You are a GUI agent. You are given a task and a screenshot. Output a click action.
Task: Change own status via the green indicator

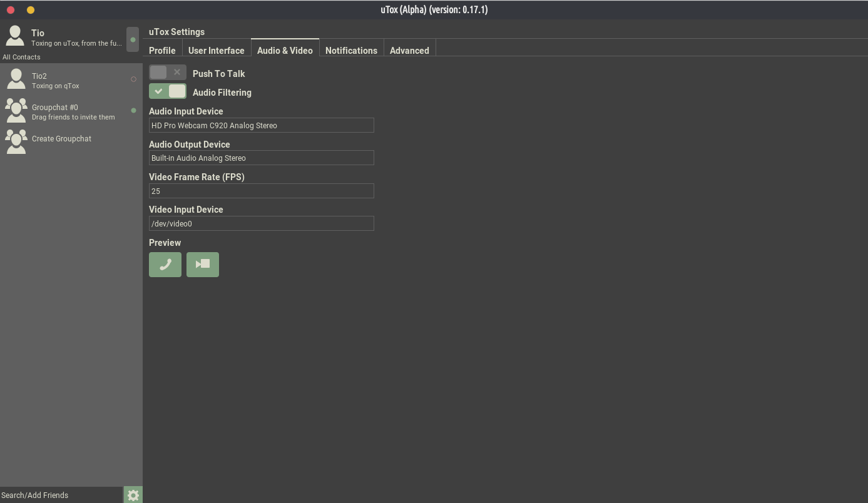coord(133,39)
